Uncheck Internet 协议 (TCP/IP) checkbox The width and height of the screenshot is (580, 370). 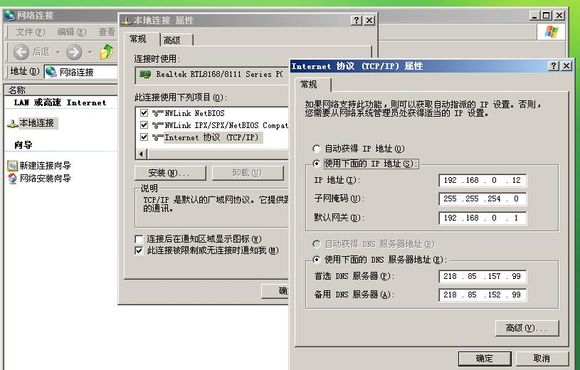[144, 137]
